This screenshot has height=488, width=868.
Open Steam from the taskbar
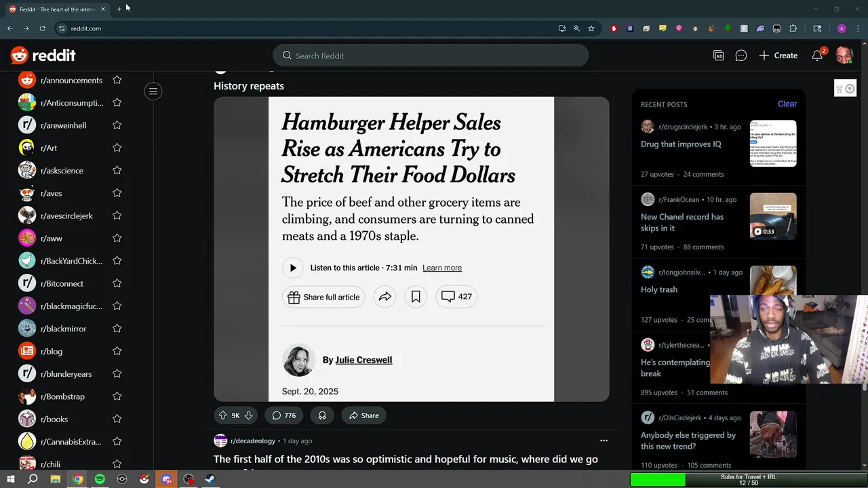click(x=211, y=479)
